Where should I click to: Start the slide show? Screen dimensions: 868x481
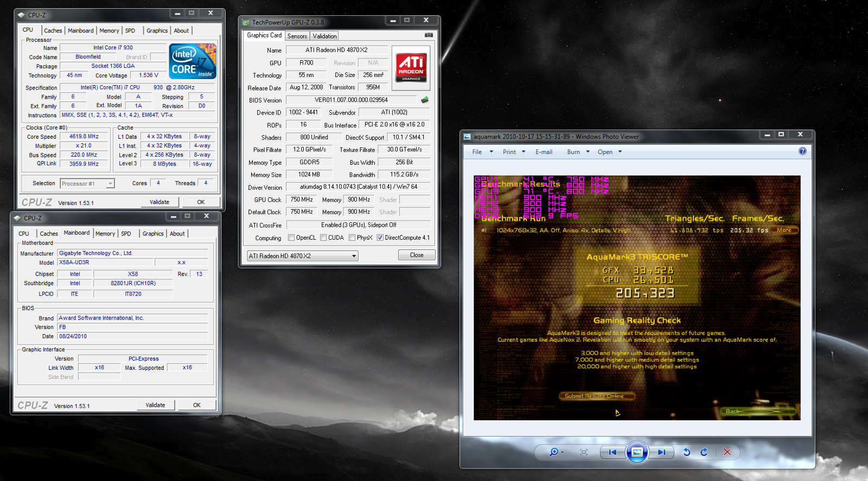tap(637, 452)
